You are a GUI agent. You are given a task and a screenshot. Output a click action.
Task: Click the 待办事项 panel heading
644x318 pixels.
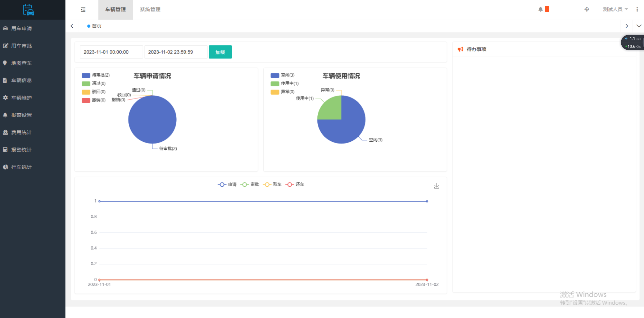(x=476, y=49)
